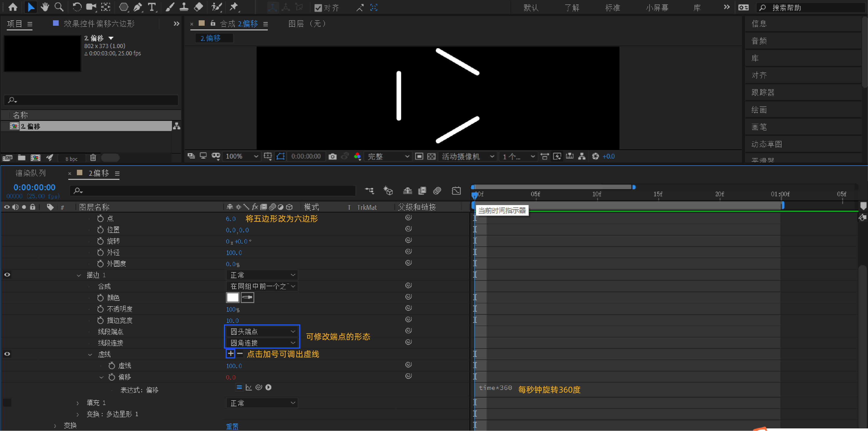Select the Pan Behind anchor point tool
The width and height of the screenshot is (868, 431).
pyautogui.click(x=106, y=7)
